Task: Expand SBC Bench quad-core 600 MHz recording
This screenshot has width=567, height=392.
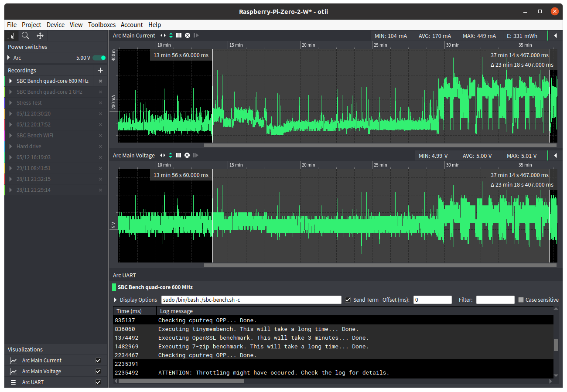Action: (x=11, y=81)
